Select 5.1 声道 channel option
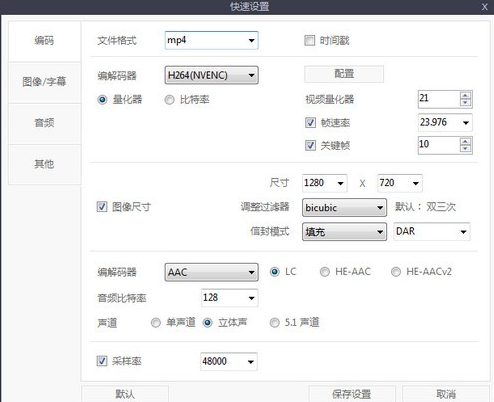This screenshot has width=494, height=402. (274, 323)
